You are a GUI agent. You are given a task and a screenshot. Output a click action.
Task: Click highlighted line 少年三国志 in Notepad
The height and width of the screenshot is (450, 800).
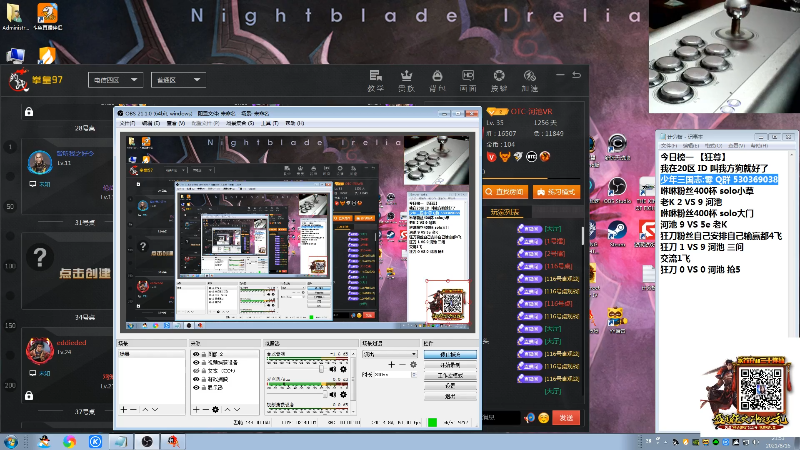tap(719, 179)
